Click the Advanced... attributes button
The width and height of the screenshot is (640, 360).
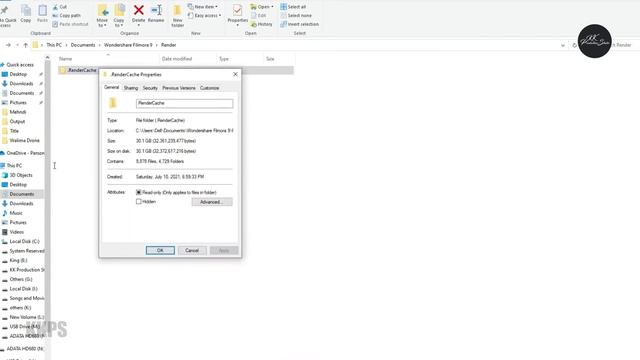(212, 202)
